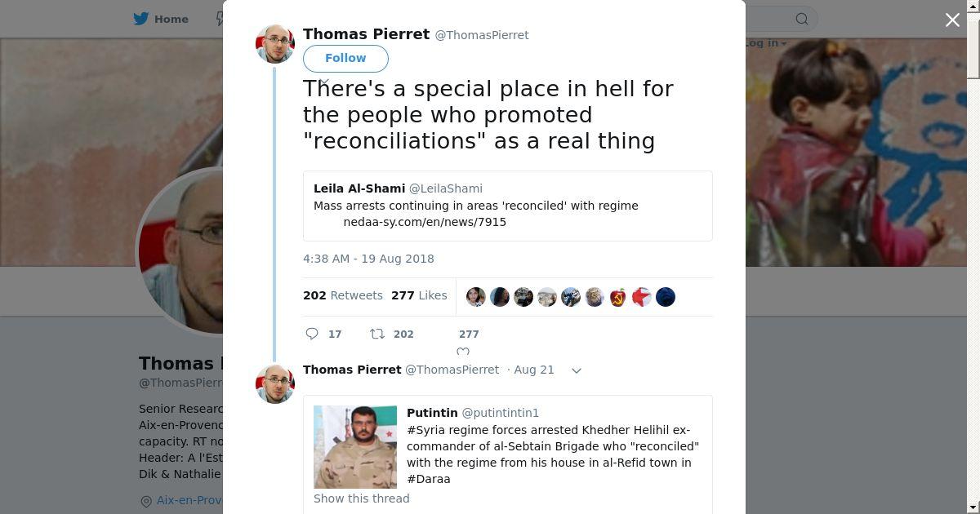Click the red star liker avatar
980x514 pixels.
(x=642, y=297)
